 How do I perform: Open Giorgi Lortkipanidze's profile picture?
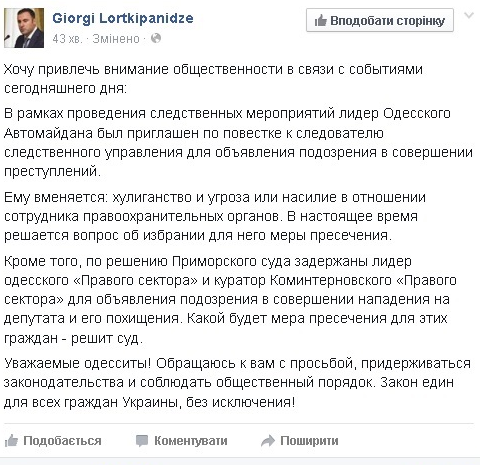click(x=24, y=28)
